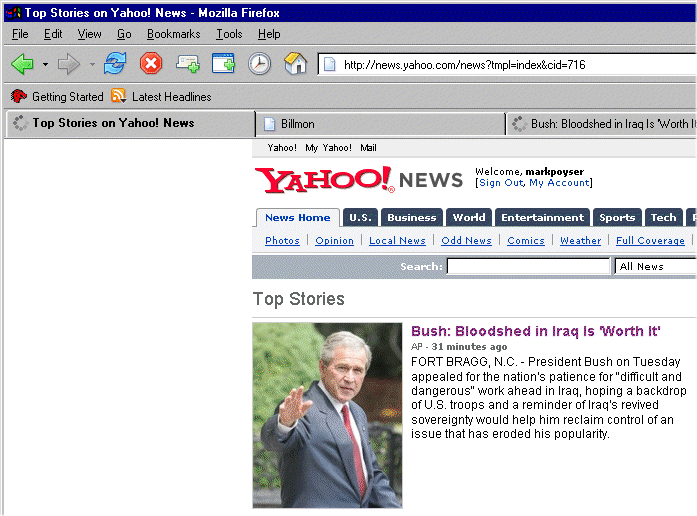Stop loading with the red X icon
Viewport: 697px width, 516px height.
coord(151,64)
